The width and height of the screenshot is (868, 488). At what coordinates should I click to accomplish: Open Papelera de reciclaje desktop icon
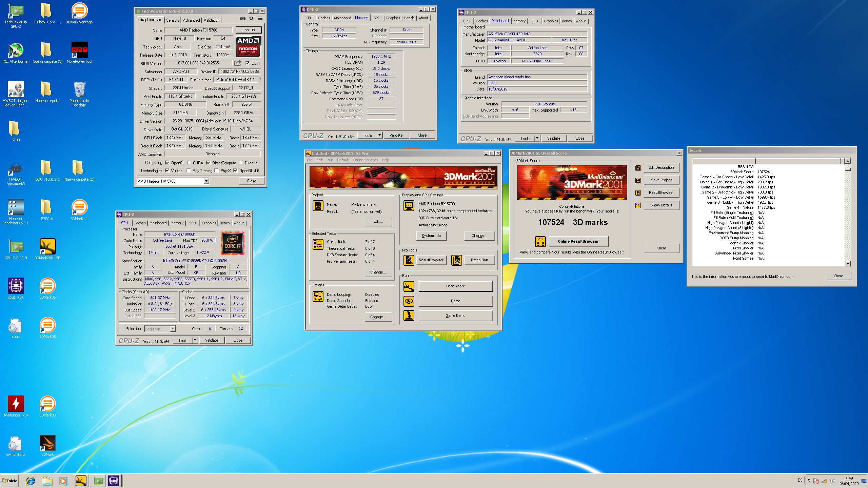(79, 94)
